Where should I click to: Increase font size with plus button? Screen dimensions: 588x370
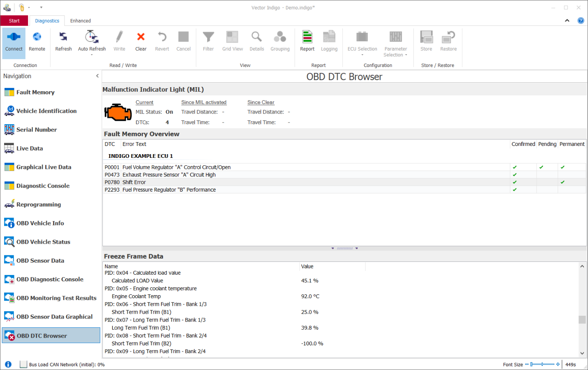click(558, 364)
